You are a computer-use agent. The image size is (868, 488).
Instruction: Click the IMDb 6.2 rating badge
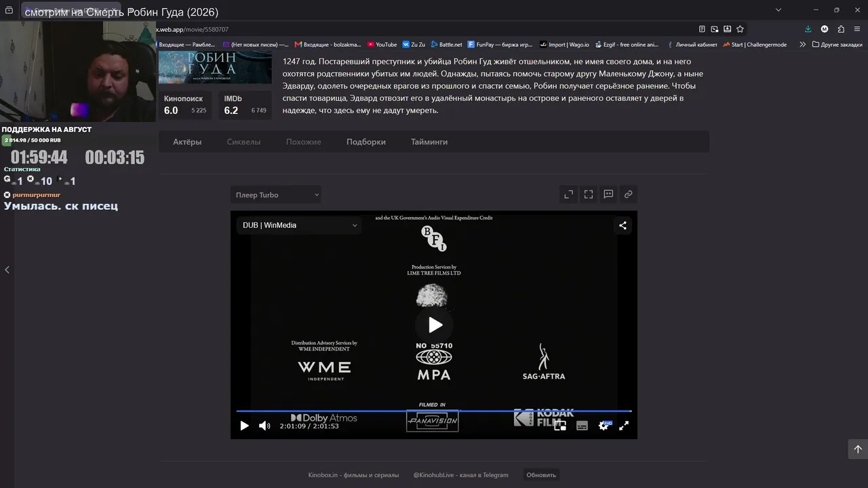(x=245, y=105)
